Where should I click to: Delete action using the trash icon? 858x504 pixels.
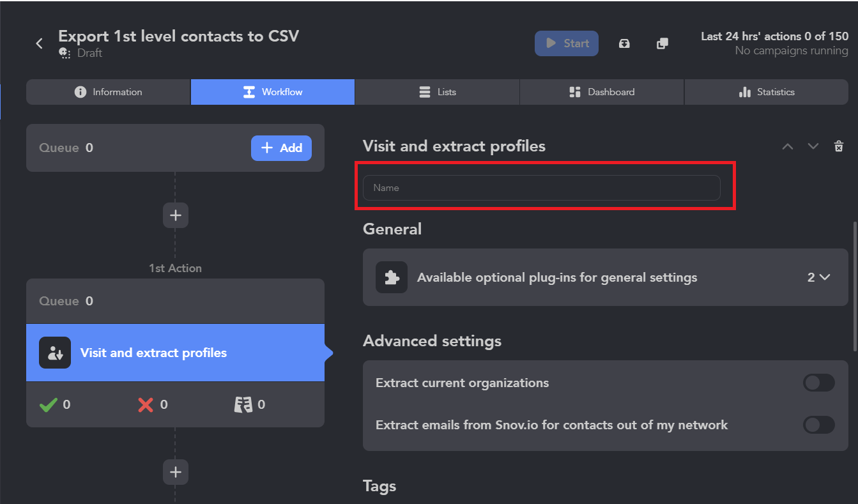[839, 146]
